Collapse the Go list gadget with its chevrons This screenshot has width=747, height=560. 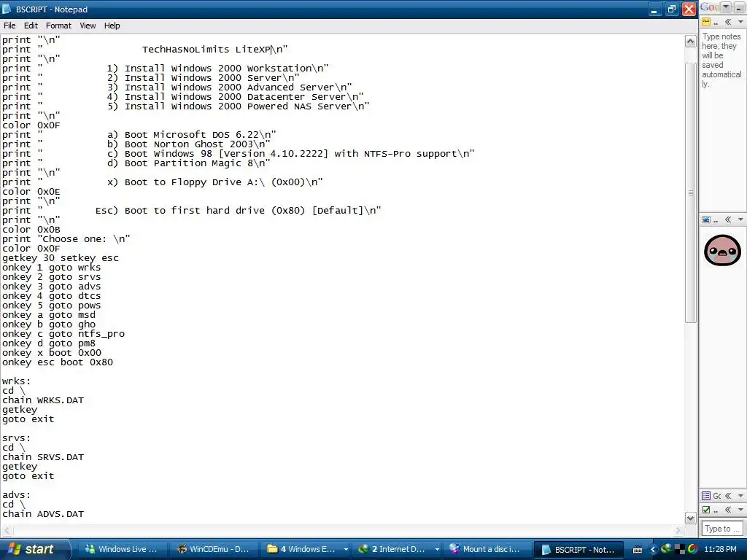pyautogui.click(x=728, y=496)
